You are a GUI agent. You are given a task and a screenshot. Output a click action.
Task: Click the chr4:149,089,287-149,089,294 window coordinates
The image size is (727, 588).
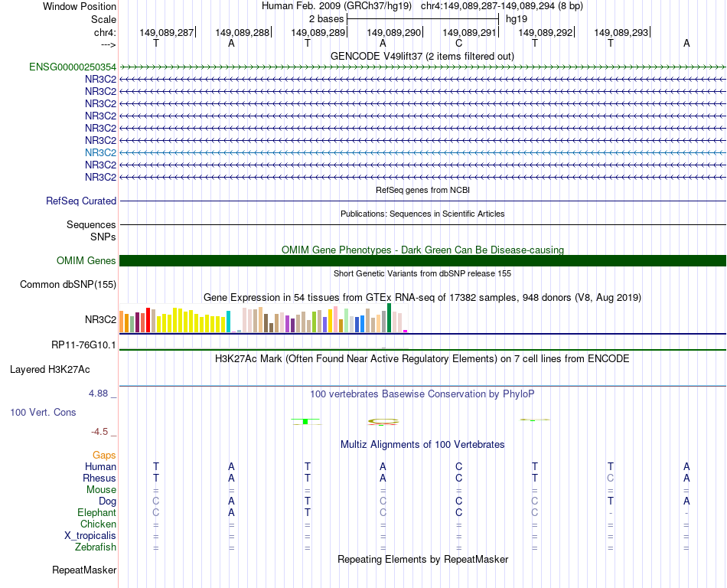tap(502, 6)
